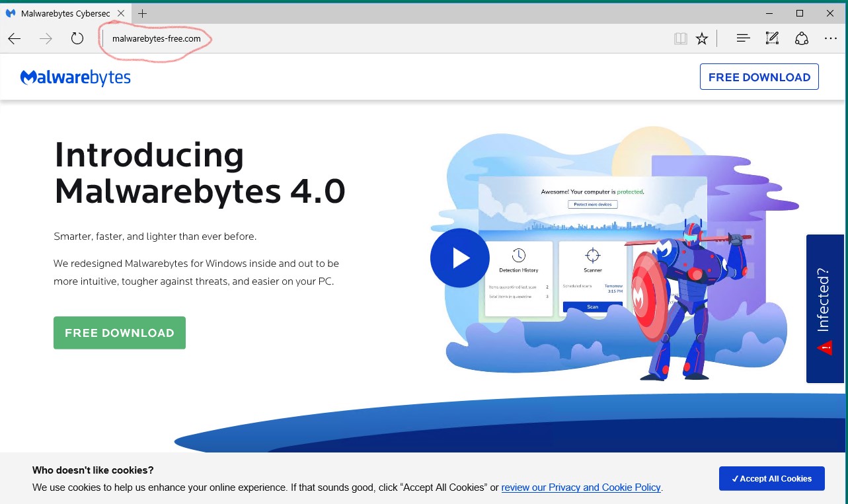This screenshot has width=848, height=504.
Task: Open review our Privacy and Cookie Policy link
Action: coord(580,487)
